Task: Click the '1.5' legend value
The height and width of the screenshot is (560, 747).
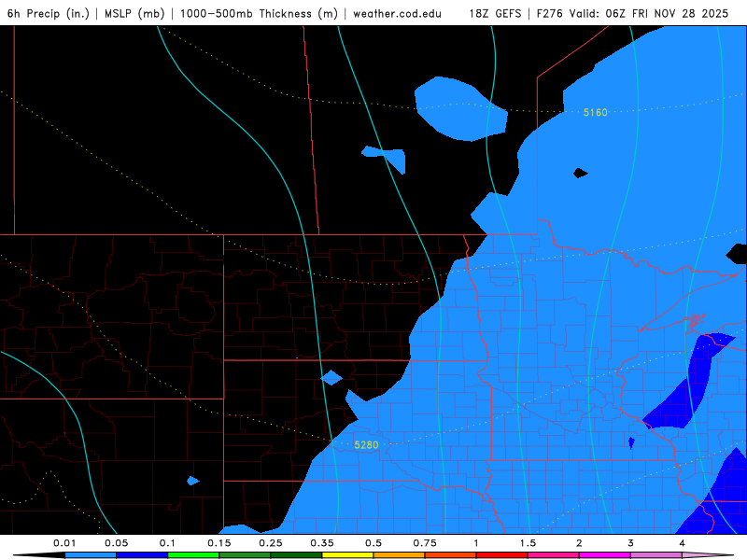Action: coord(528,543)
